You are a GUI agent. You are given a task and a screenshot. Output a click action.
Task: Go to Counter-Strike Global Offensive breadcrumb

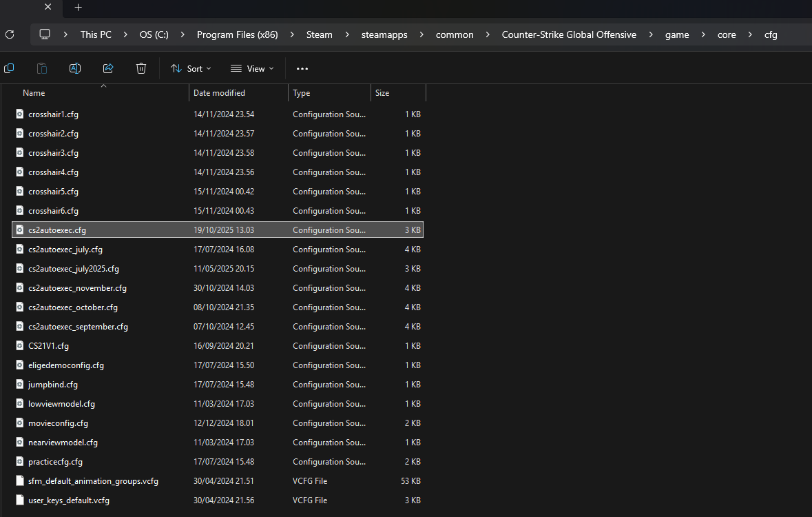tap(569, 34)
